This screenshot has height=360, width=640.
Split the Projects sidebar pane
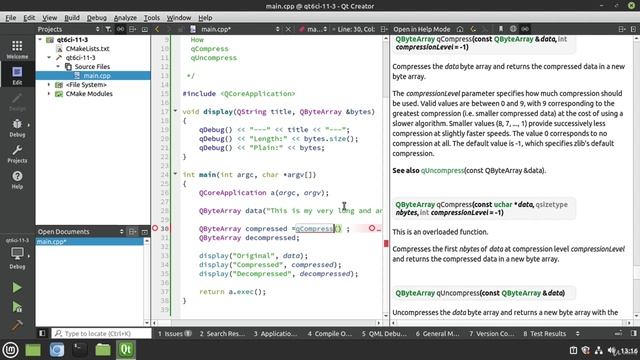coord(133,29)
